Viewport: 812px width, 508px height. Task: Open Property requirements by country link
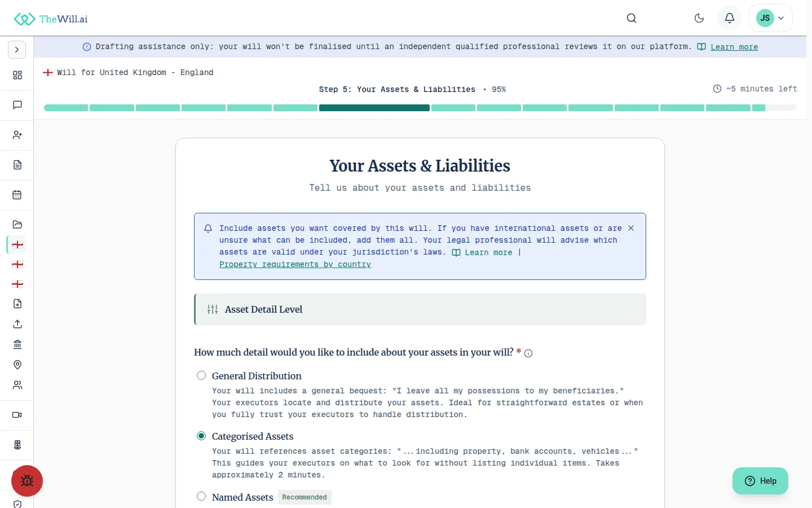295,264
